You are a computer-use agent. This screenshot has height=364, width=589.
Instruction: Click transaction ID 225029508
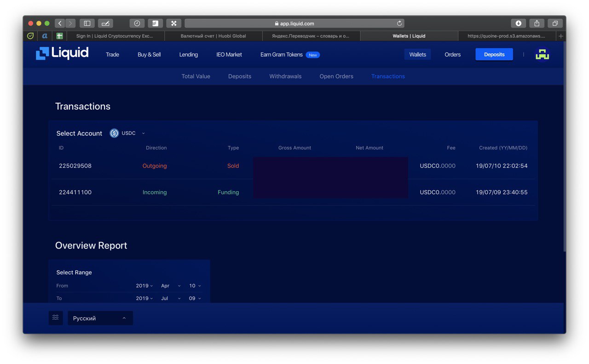75,166
